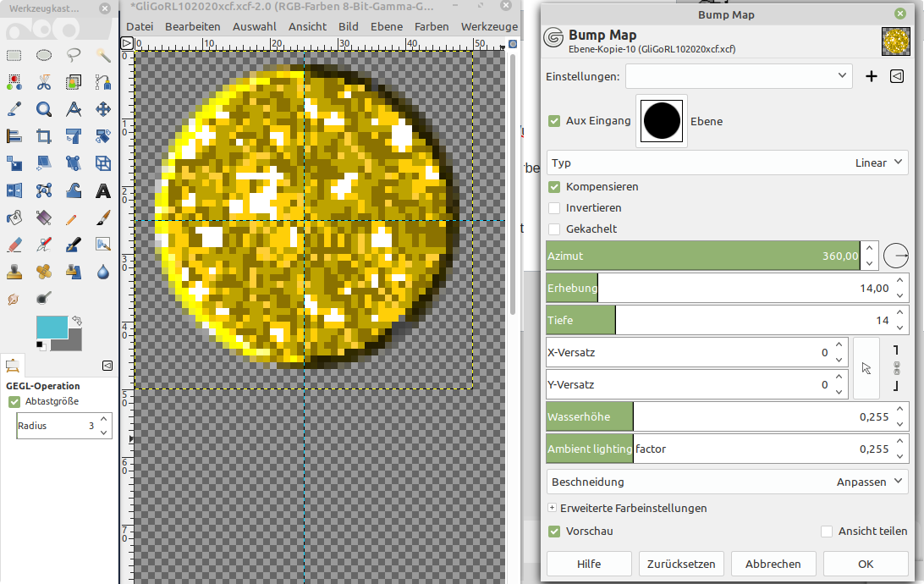Choose the Eraser tool

(14, 245)
